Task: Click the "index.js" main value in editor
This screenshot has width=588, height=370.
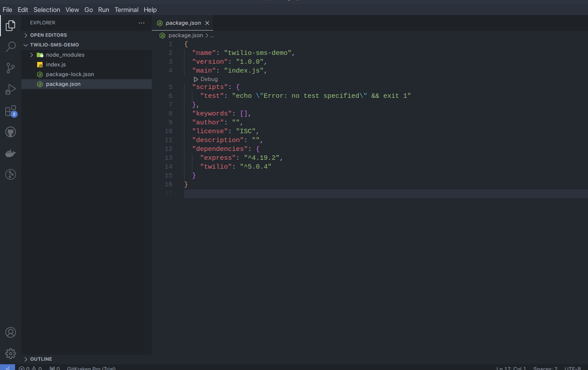Action: tap(244, 70)
